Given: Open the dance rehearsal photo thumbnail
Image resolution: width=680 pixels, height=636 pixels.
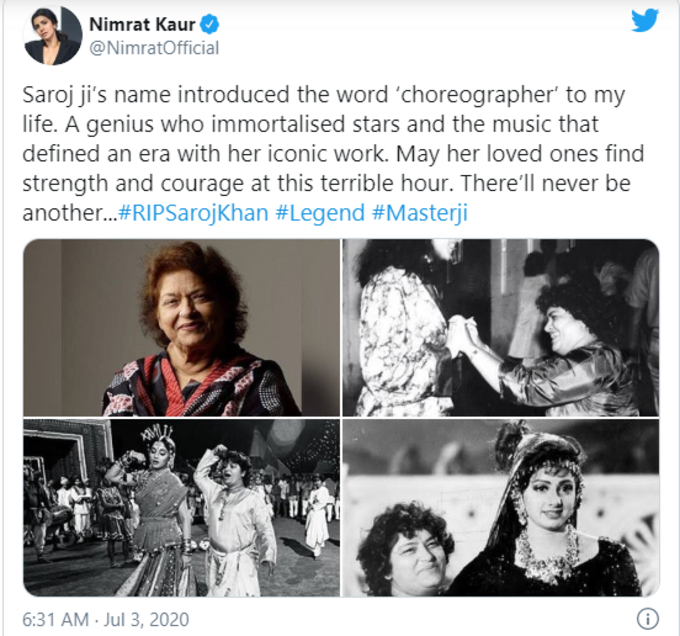Looking at the screenshot, I should tap(182, 507).
